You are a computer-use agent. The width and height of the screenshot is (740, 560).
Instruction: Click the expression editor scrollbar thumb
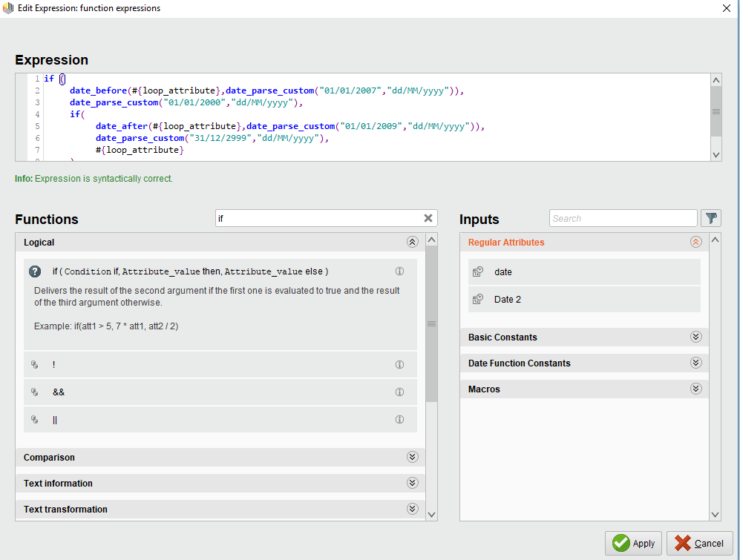(x=716, y=111)
